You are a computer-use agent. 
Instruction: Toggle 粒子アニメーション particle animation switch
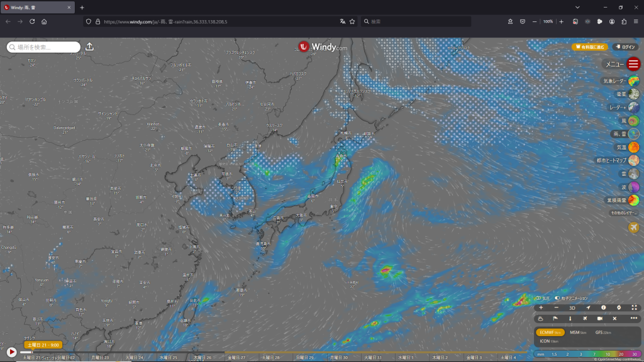click(557, 298)
